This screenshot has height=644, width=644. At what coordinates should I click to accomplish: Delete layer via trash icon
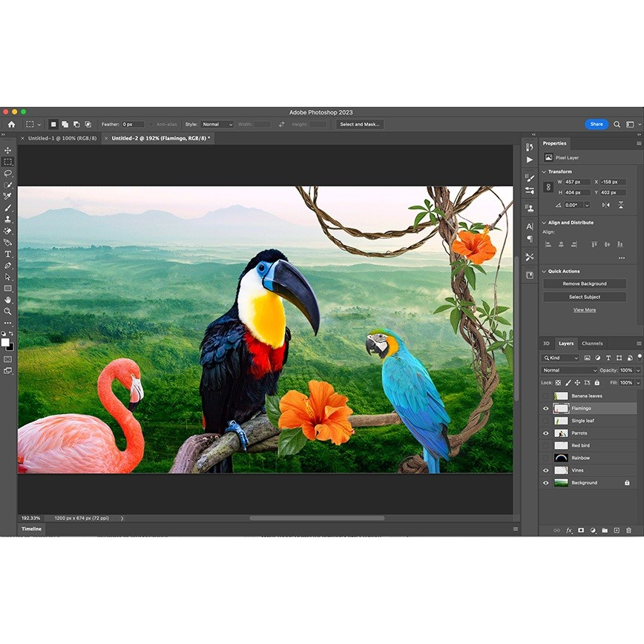(628, 530)
